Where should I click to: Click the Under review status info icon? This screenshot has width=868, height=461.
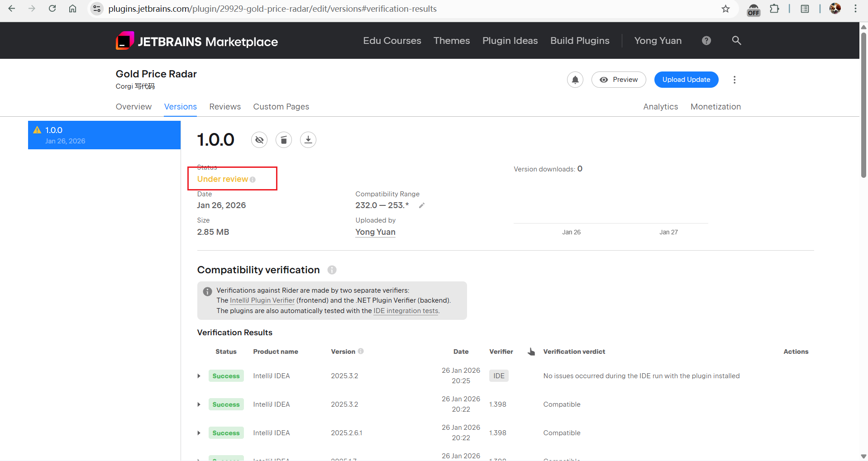click(253, 180)
